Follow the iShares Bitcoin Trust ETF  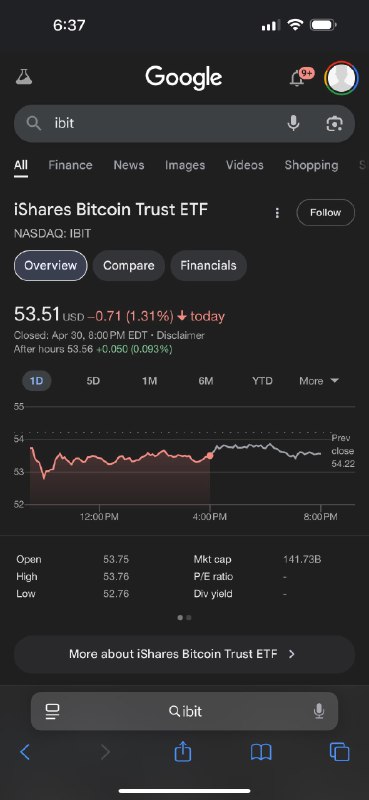point(326,213)
